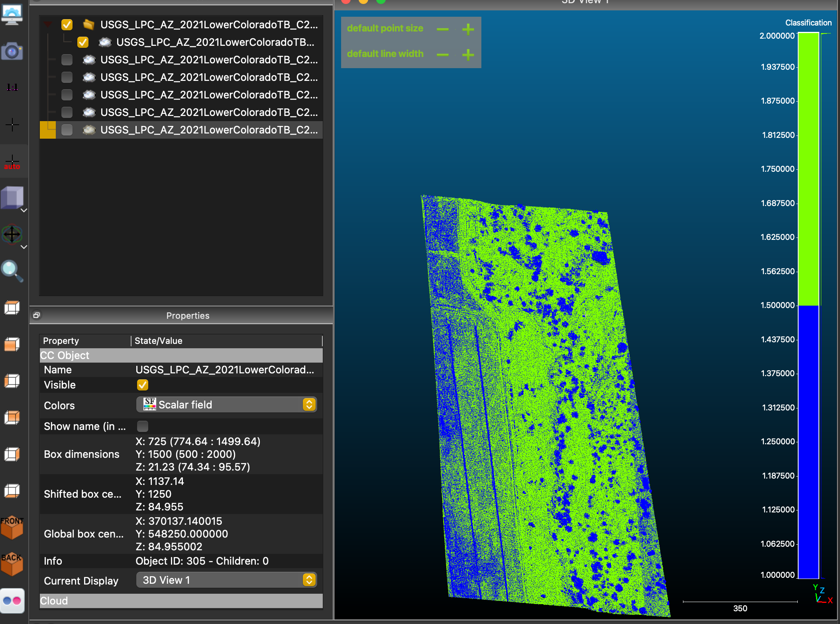This screenshot has height=624, width=840.
Task: Click the Box dimensions X: 725 value
Action: coord(198,442)
